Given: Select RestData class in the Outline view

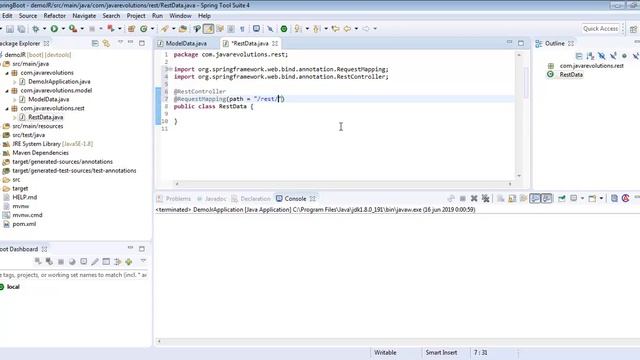Looking at the screenshot, I should 571,75.
